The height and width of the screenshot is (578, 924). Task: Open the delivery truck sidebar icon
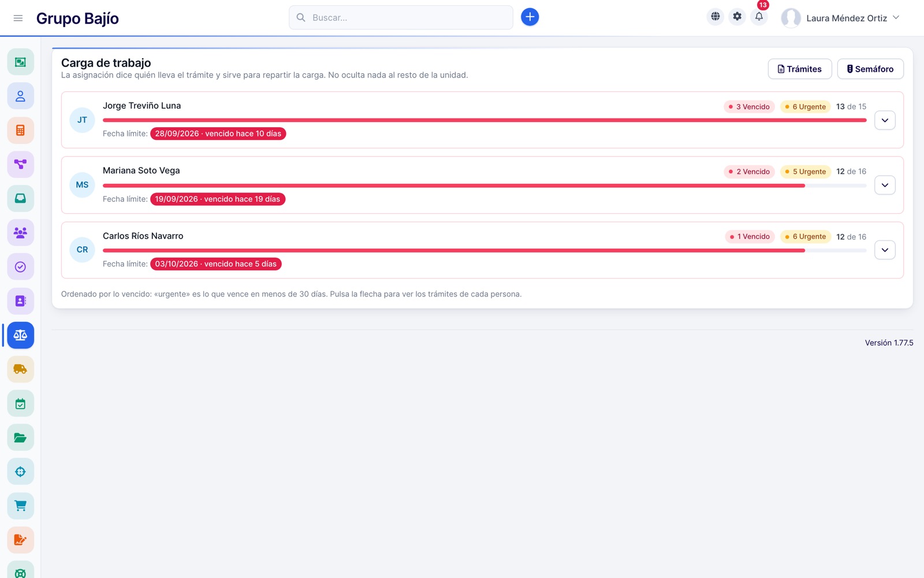pyautogui.click(x=20, y=369)
